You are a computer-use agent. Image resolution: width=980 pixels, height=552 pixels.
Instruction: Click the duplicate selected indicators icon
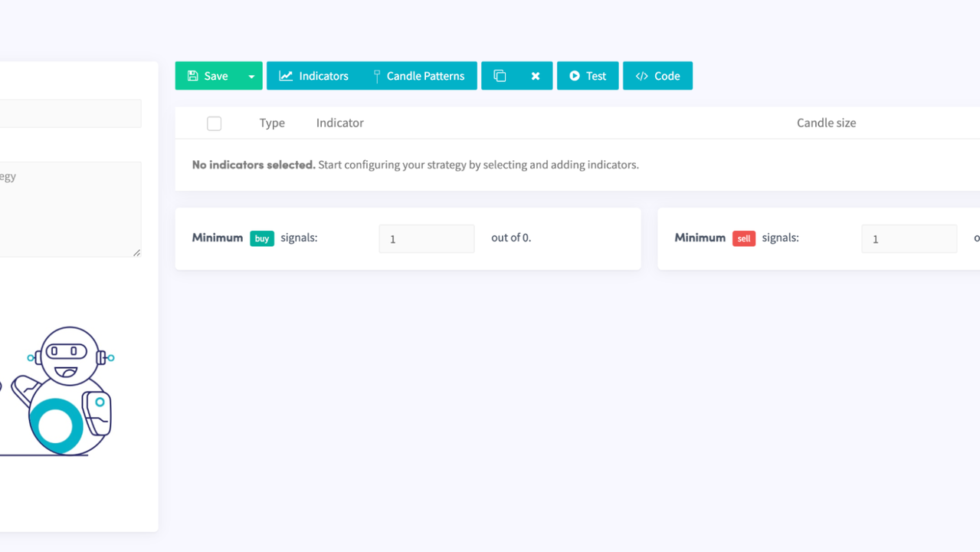click(x=500, y=76)
